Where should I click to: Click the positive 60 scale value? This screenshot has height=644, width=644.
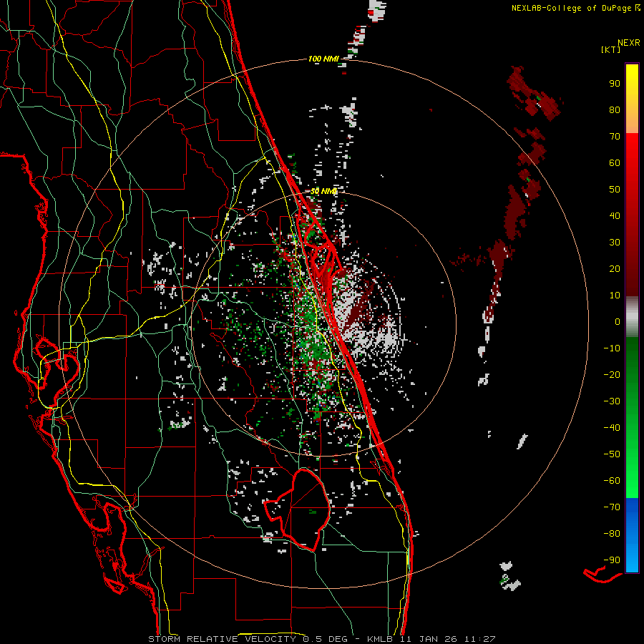click(x=615, y=162)
